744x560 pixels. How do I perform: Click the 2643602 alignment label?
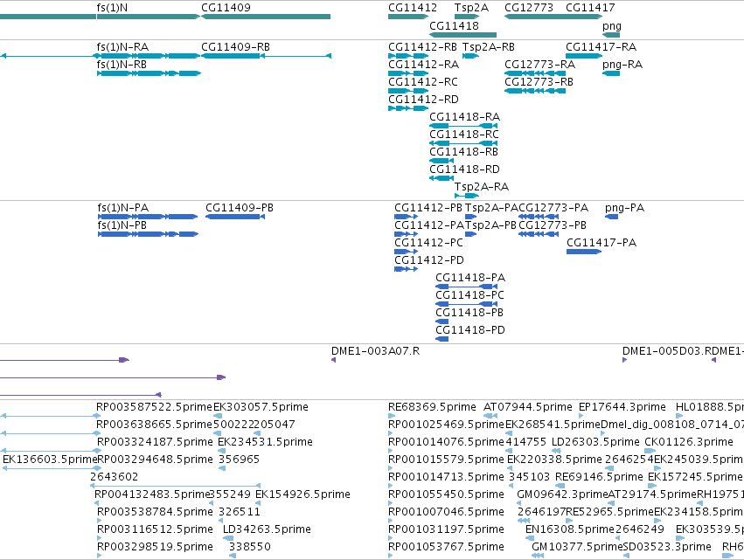(114, 477)
